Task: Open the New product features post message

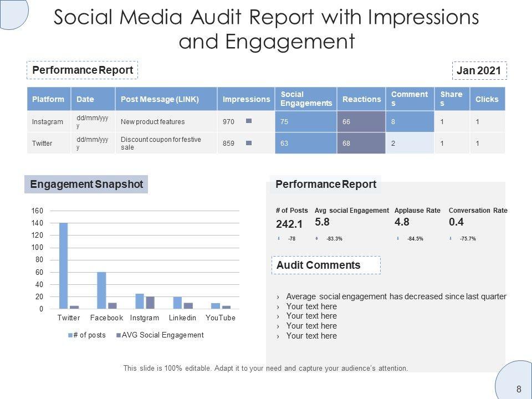Action: [152, 121]
